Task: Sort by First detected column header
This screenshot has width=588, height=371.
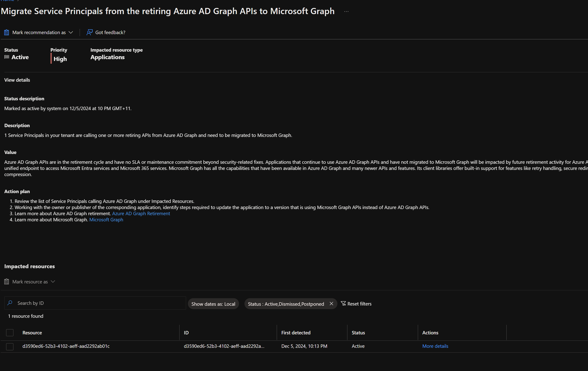Action: coord(296,333)
